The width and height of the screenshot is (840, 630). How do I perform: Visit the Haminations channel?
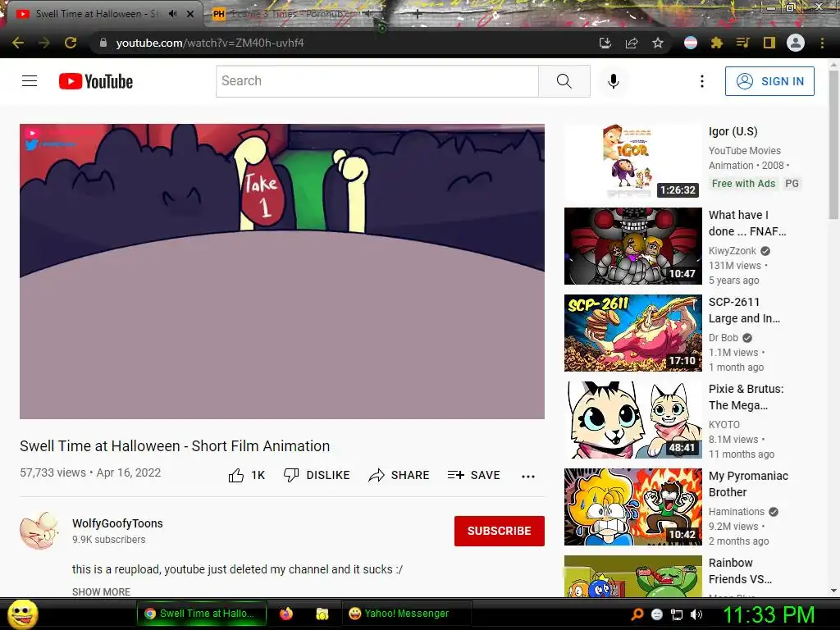pos(736,512)
